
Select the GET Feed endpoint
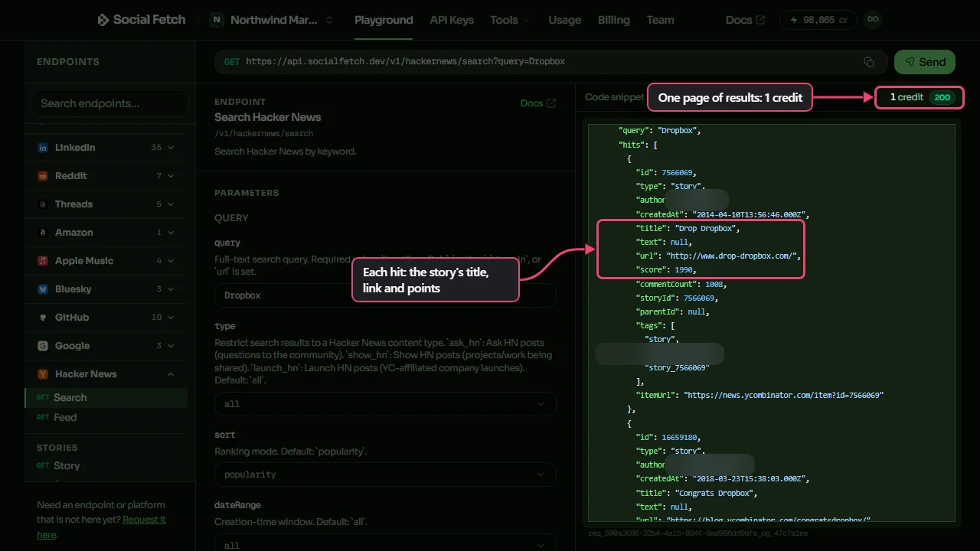pyautogui.click(x=106, y=418)
